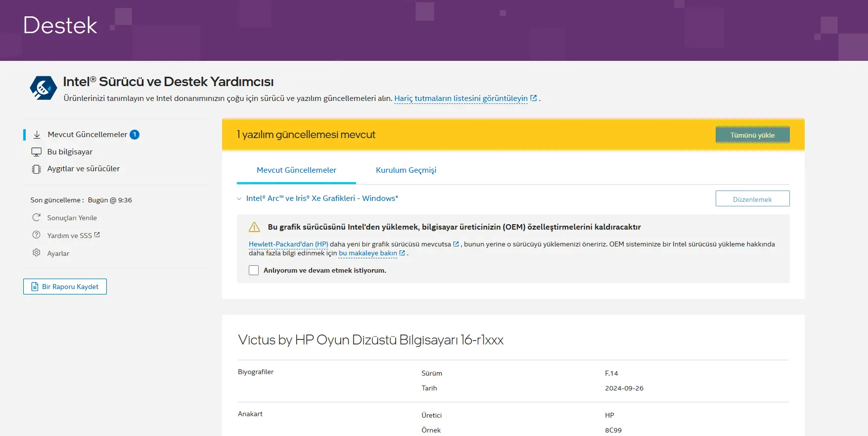Switch to Kurulum Geçmişi tab
Image resolution: width=868 pixels, height=436 pixels.
[x=406, y=170]
